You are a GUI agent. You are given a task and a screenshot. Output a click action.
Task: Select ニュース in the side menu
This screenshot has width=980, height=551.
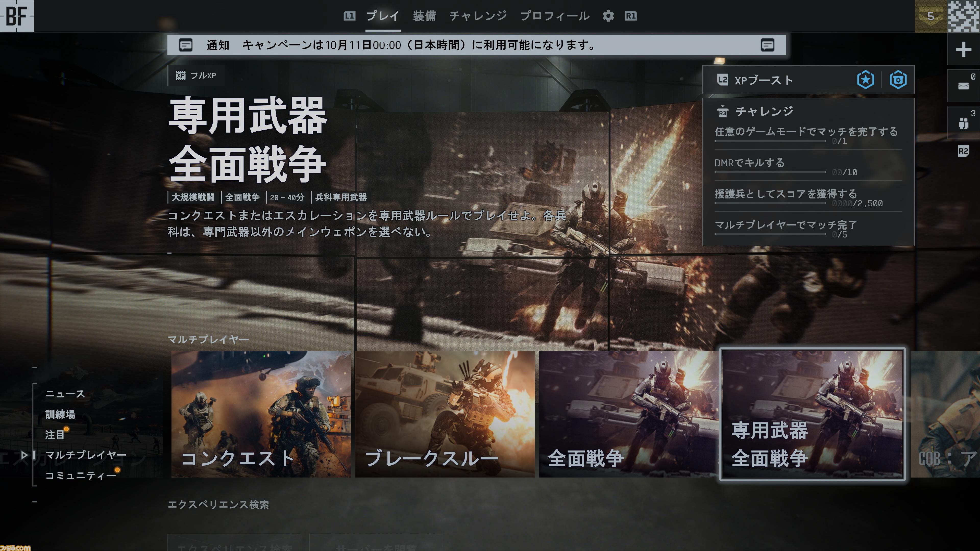[x=65, y=394]
